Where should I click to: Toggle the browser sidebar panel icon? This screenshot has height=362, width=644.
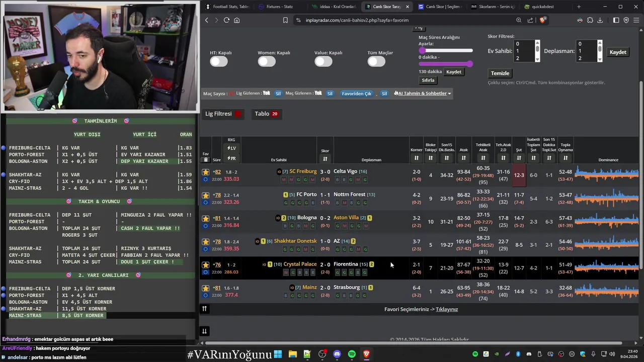[x=616, y=20]
